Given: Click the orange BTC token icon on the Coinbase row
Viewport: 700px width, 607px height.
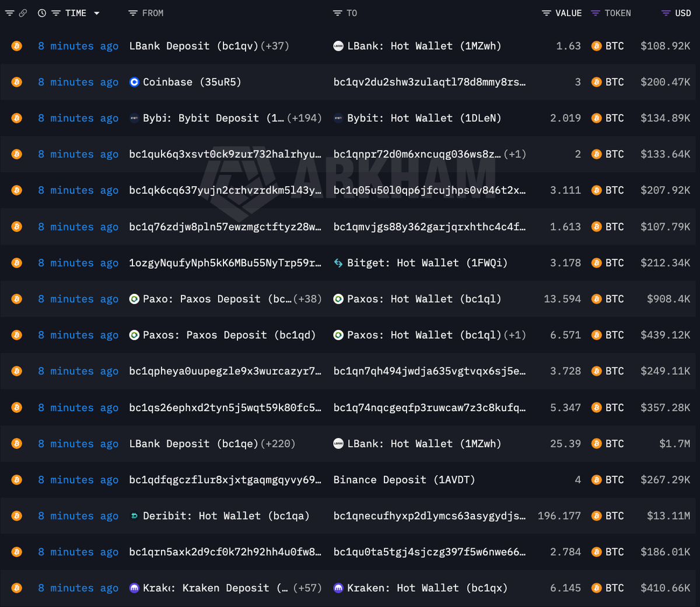Looking at the screenshot, I should pos(596,82).
